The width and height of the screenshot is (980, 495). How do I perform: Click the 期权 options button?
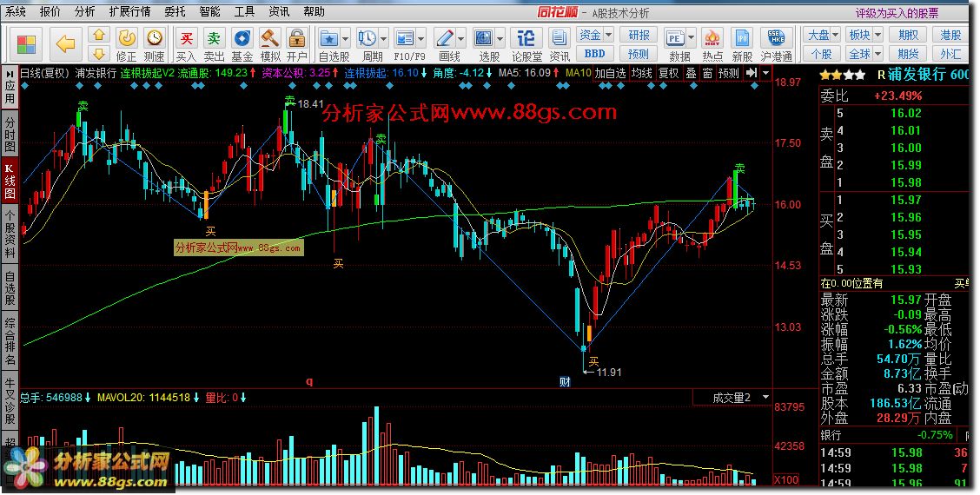(x=908, y=35)
